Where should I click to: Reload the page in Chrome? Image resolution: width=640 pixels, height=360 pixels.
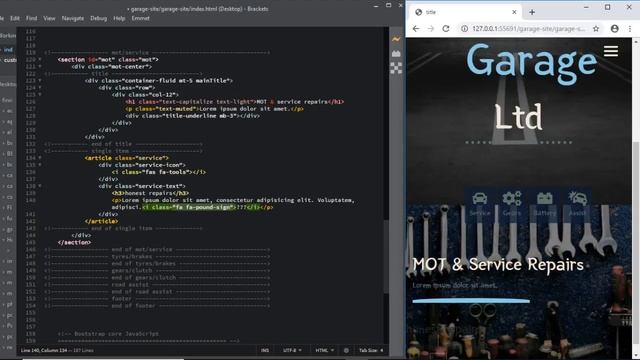point(446,29)
